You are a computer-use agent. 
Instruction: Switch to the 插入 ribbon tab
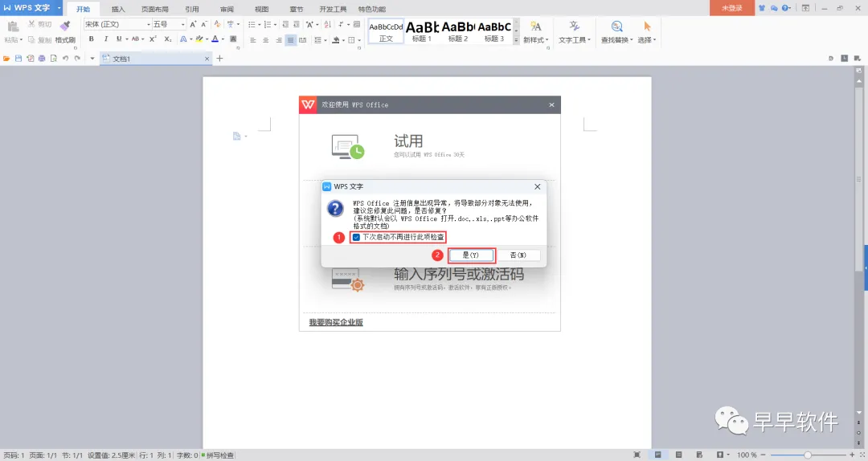[x=118, y=9]
